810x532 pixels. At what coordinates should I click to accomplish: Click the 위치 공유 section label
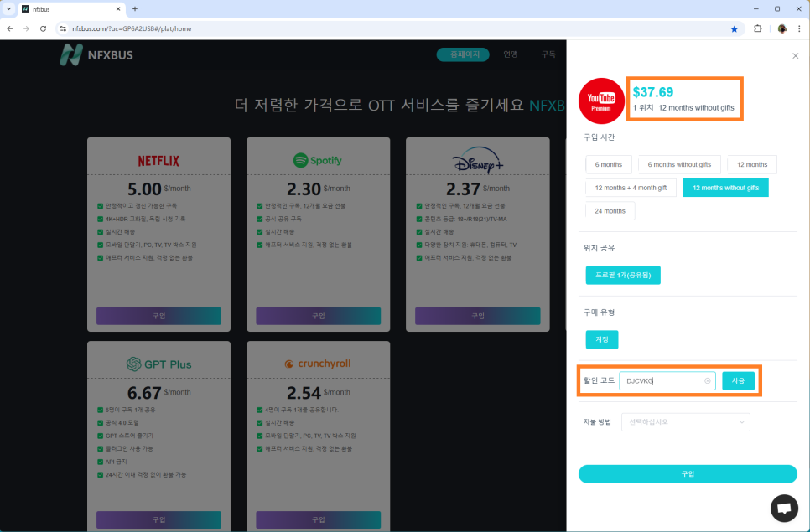(600, 248)
